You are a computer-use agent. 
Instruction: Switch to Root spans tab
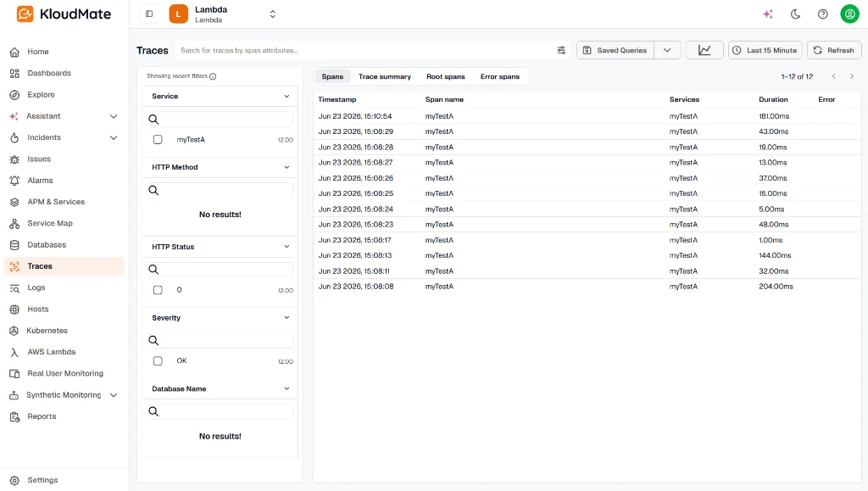(445, 76)
